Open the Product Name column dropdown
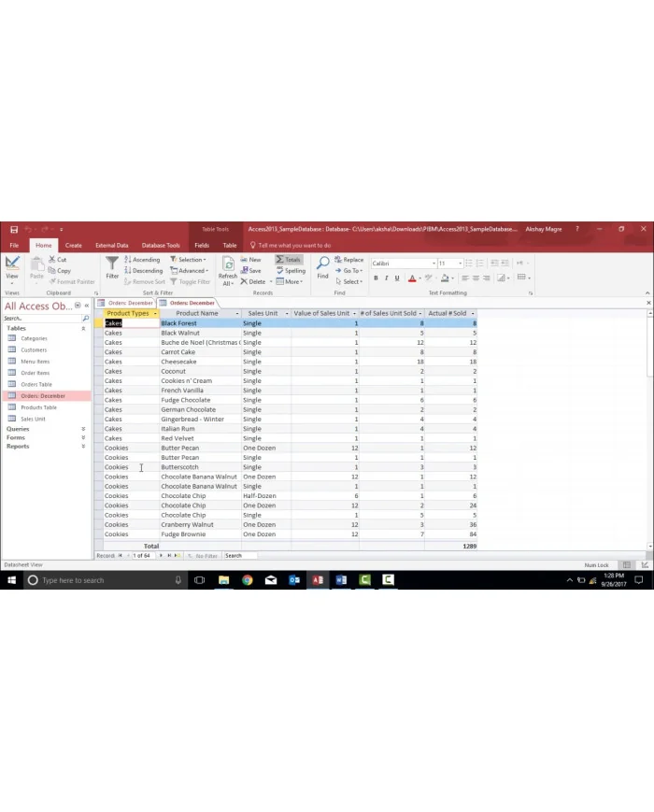This screenshot has height=812, width=654. tap(237, 314)
